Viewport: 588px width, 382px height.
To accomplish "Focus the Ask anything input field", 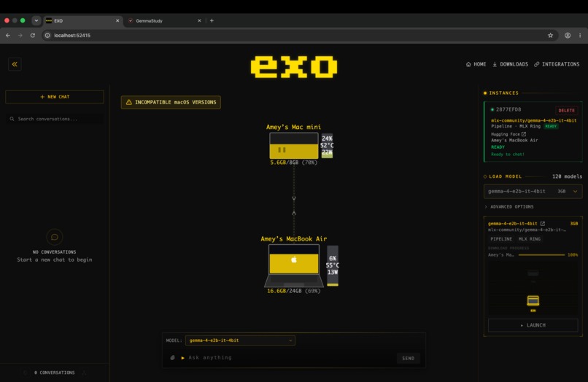I will [289, 358].
